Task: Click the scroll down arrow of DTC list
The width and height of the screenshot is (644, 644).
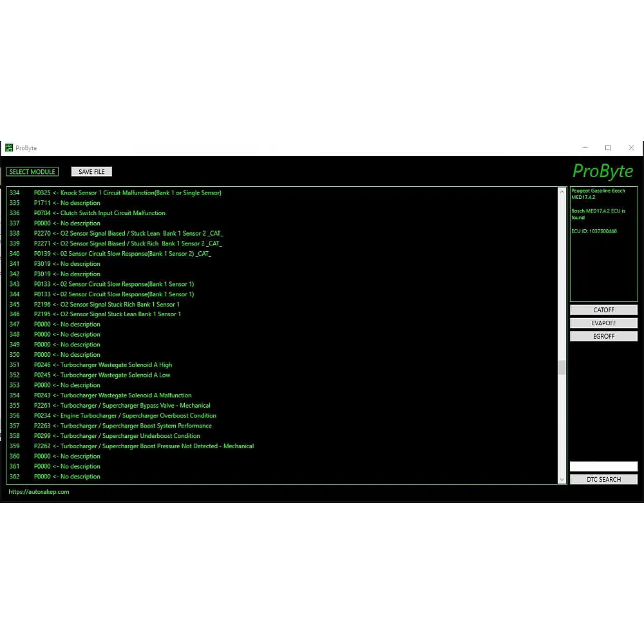Action: pyautogui.click(x=562, y=479)
